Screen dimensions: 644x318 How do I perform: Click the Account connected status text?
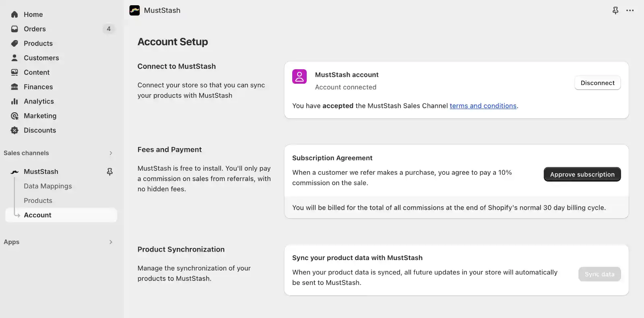(x=346, y=87)
